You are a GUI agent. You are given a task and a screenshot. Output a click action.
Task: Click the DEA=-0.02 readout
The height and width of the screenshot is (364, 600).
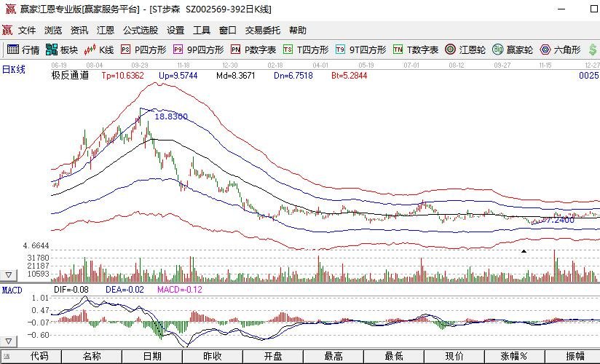coord(125,290)
